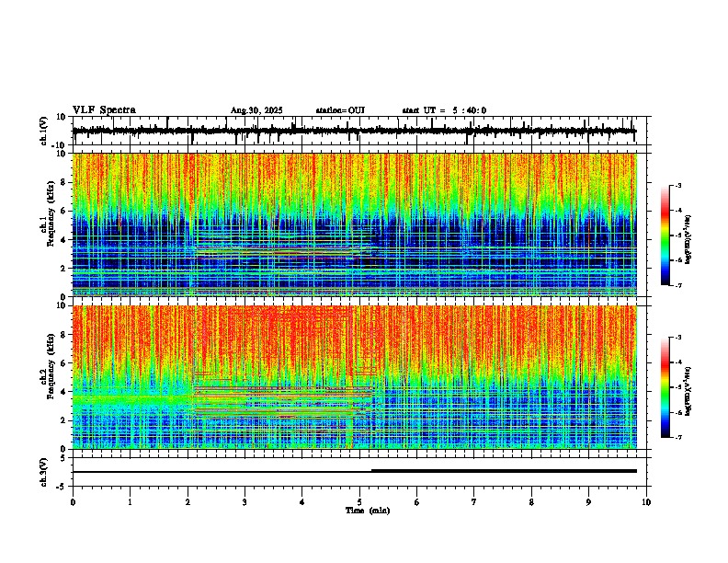728x563 pixels.
Task: Click the '-7' label on ch.1 color bar
Action: (677, 285)
